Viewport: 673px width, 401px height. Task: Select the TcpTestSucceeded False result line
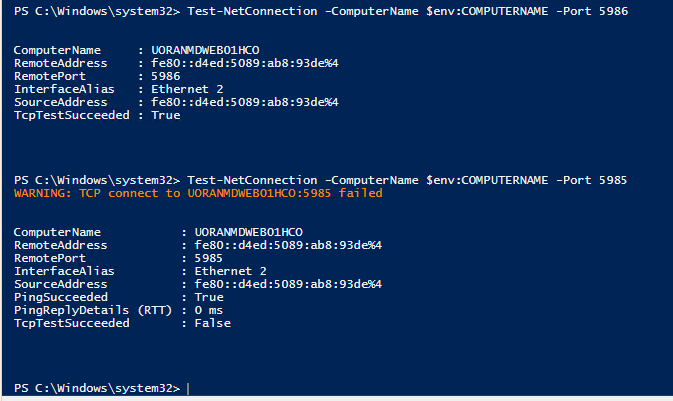pyautogui.click(x=122, y=323)
